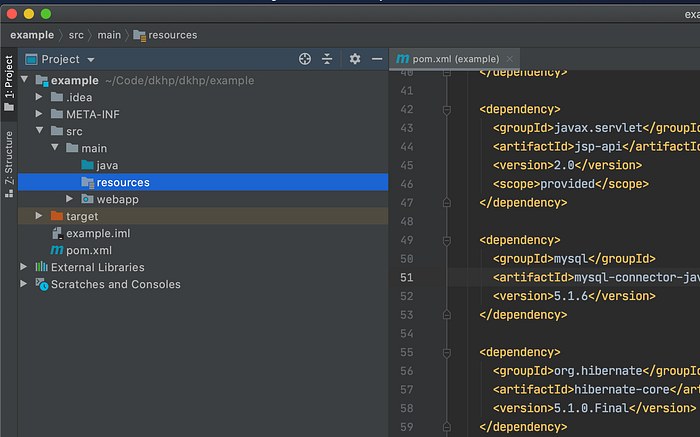
Task: Expand the META-INF folder
Action: 40,114
